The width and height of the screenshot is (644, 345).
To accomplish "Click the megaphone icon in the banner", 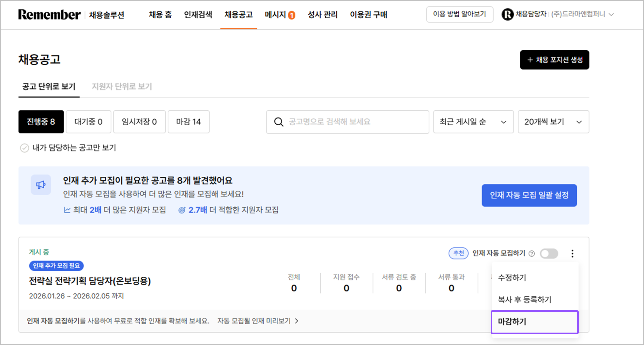I will point(41,185).
